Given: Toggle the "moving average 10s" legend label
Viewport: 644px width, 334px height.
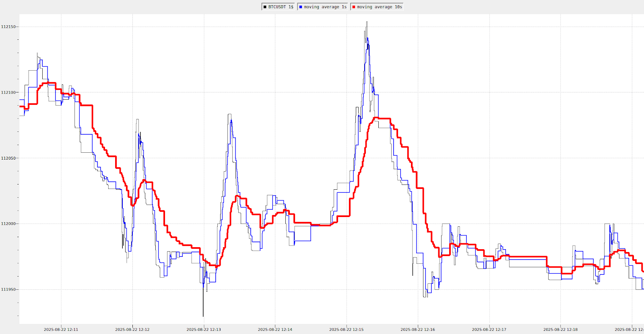Looking at the screenshot, I should point(379,7).
